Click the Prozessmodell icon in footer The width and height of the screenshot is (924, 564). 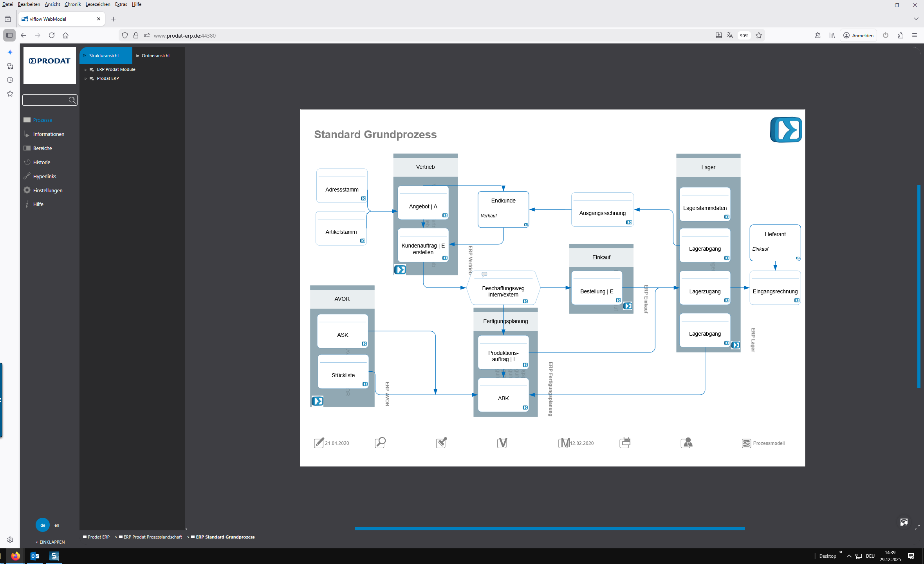[x=746, y=443]
